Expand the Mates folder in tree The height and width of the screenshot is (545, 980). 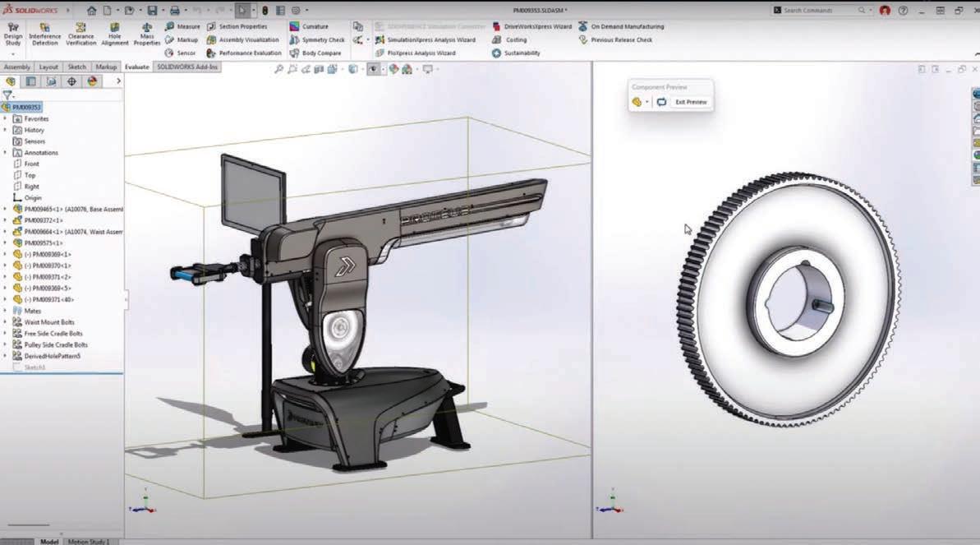click(x=5, y=311)
